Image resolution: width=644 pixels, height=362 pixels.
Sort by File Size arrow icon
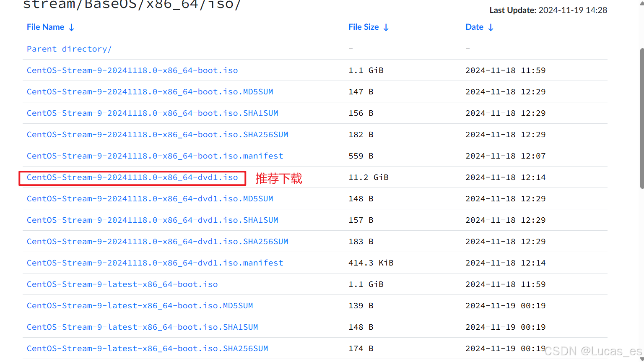[x=386, y=27]
